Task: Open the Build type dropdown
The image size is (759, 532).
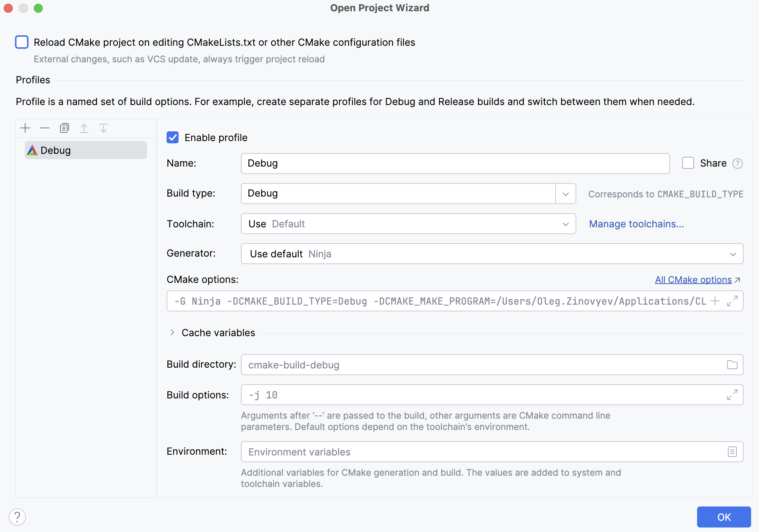Action: coord(565,194)
